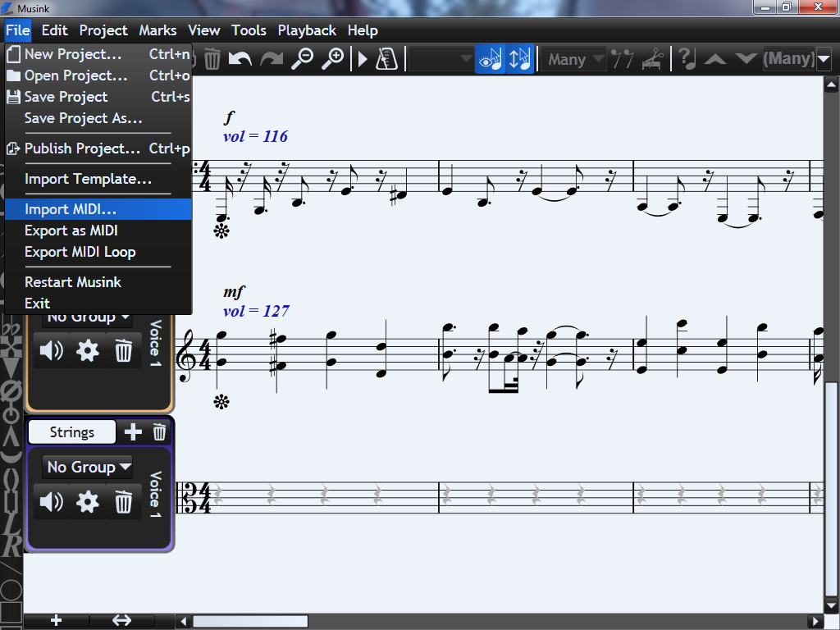Toggle the eye-note visibility button

coord(490,59)
